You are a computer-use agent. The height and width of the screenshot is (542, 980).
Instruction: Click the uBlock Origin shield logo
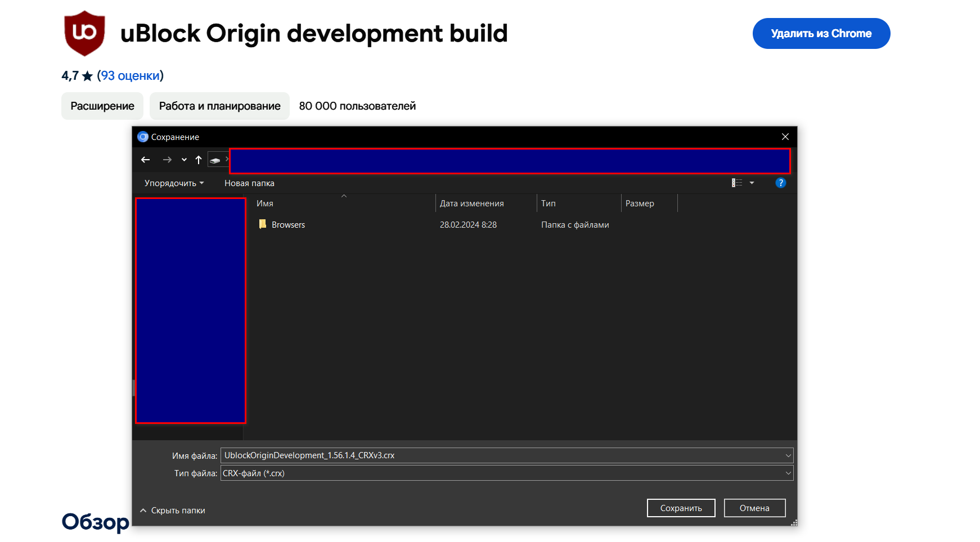pos(84,33)
